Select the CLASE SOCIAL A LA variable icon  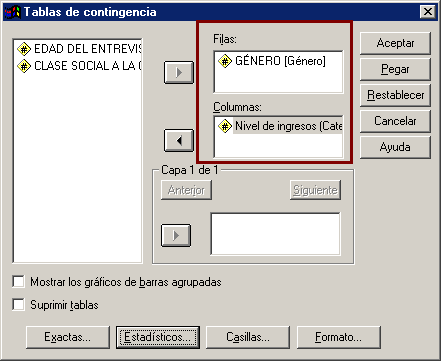pyautogui.click(x=24, y=66)
